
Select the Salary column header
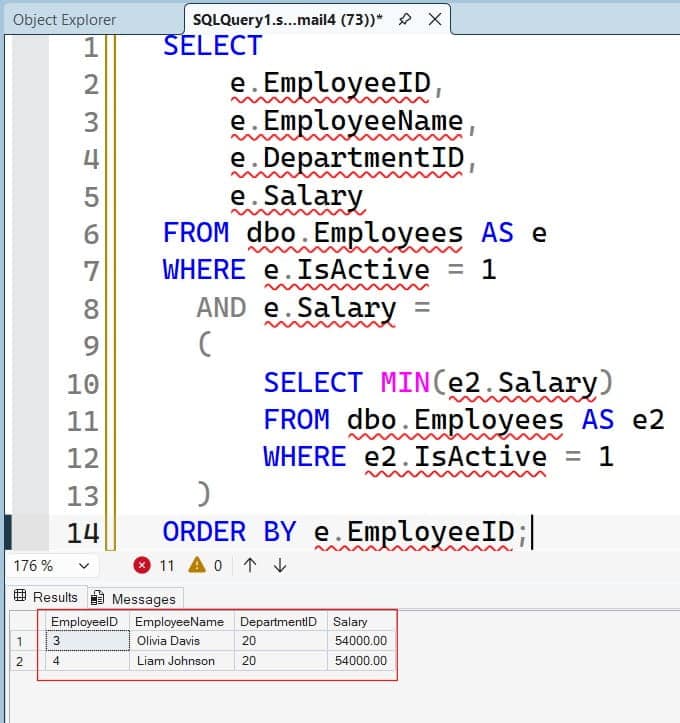[360, 622]
